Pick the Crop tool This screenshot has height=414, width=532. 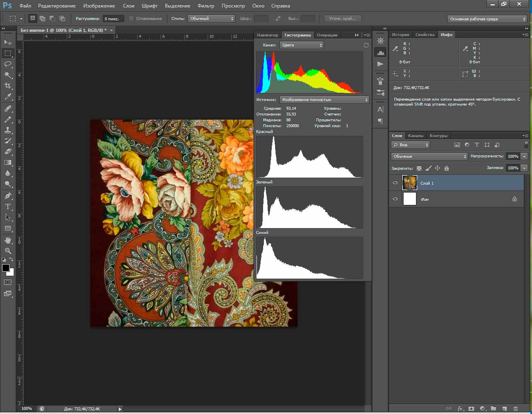8,86
